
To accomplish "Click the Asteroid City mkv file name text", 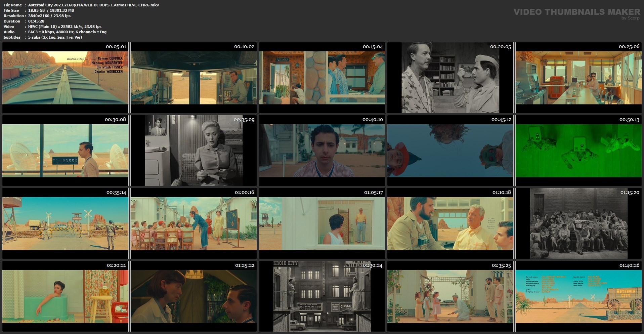I will 93,5.
